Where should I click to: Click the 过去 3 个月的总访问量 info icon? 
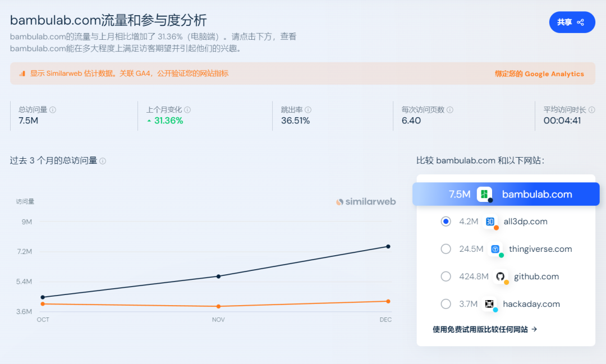coord(102,160)
